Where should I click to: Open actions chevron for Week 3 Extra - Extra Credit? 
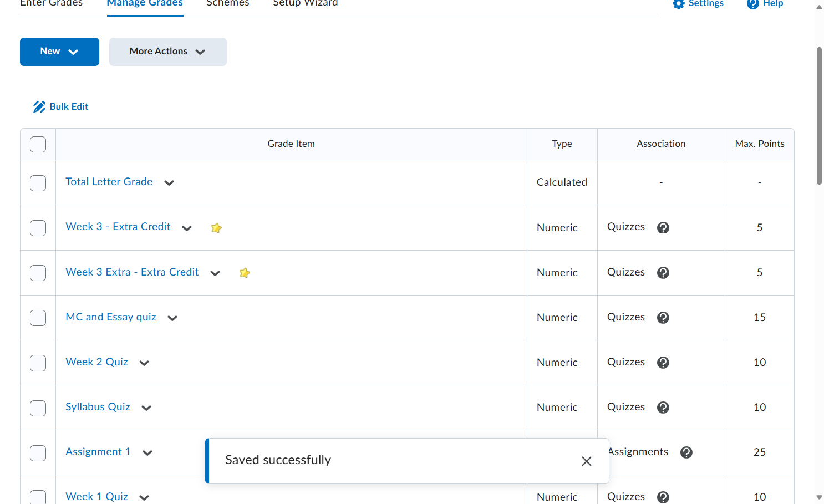(215, 273)
